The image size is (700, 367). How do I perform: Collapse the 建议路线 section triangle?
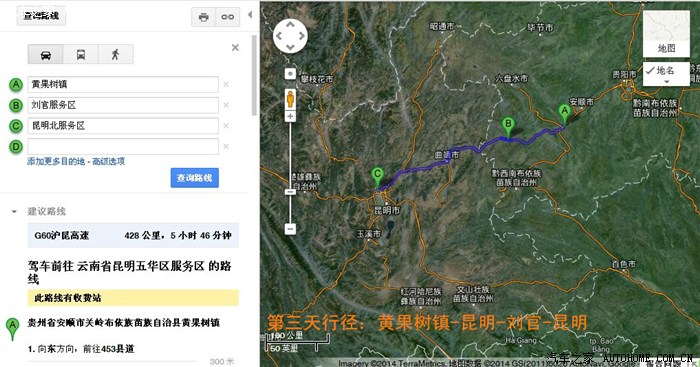14,212
